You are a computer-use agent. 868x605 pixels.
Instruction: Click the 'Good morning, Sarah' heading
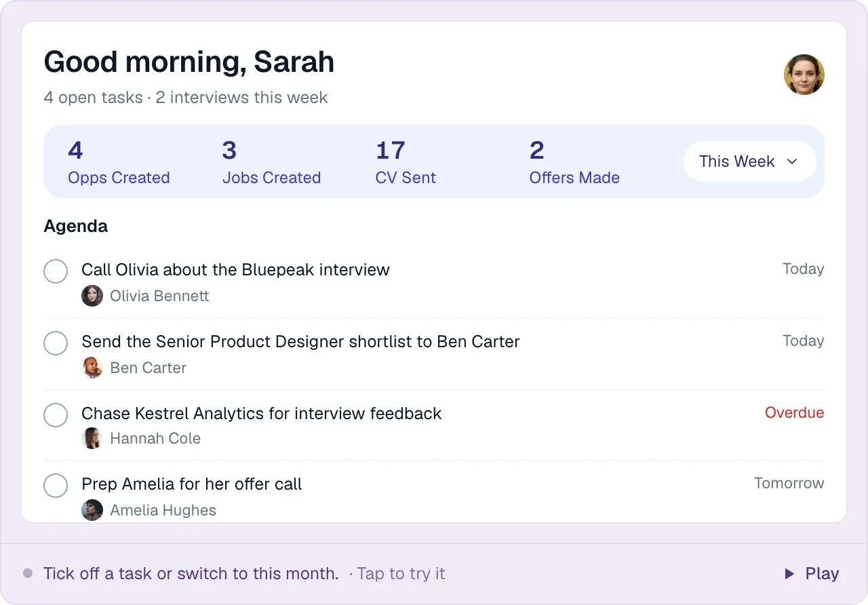(x=189, y=62)
